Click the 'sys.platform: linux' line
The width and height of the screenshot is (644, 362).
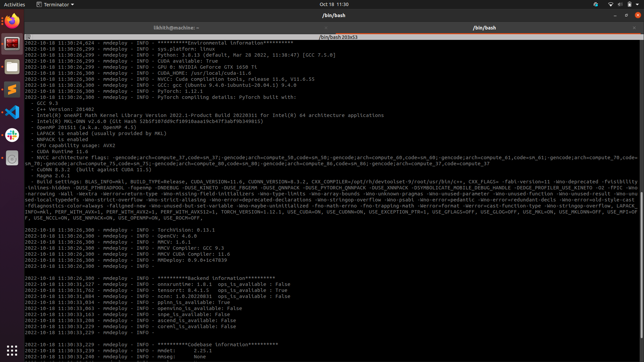(186, 49)
